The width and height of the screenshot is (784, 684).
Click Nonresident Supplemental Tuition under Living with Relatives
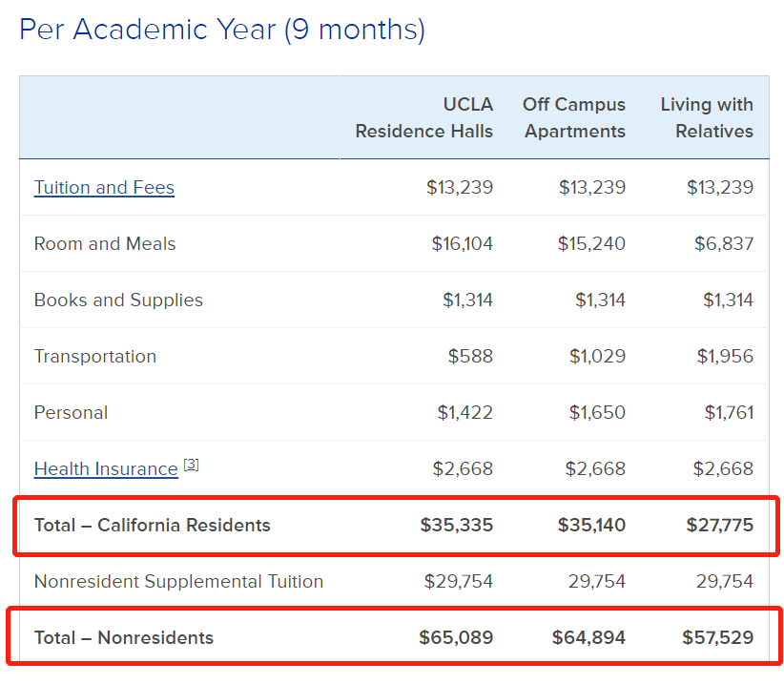[725, 582]
